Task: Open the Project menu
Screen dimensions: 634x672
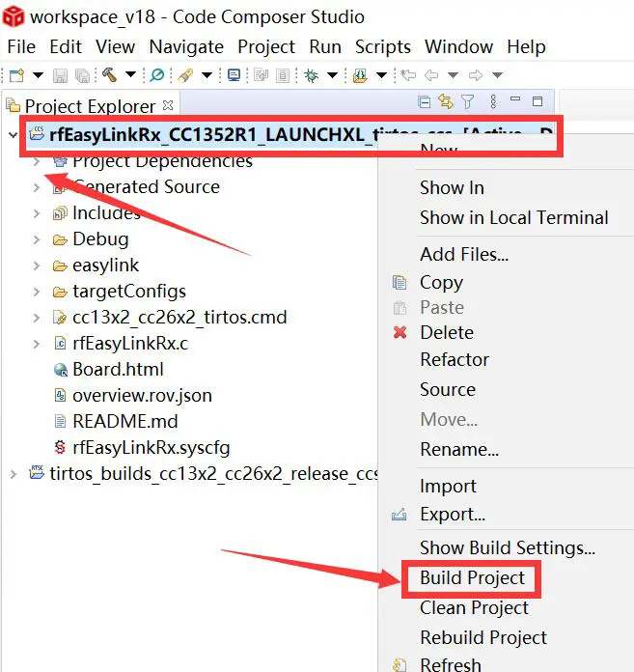Action: click(x=266, y=46)
